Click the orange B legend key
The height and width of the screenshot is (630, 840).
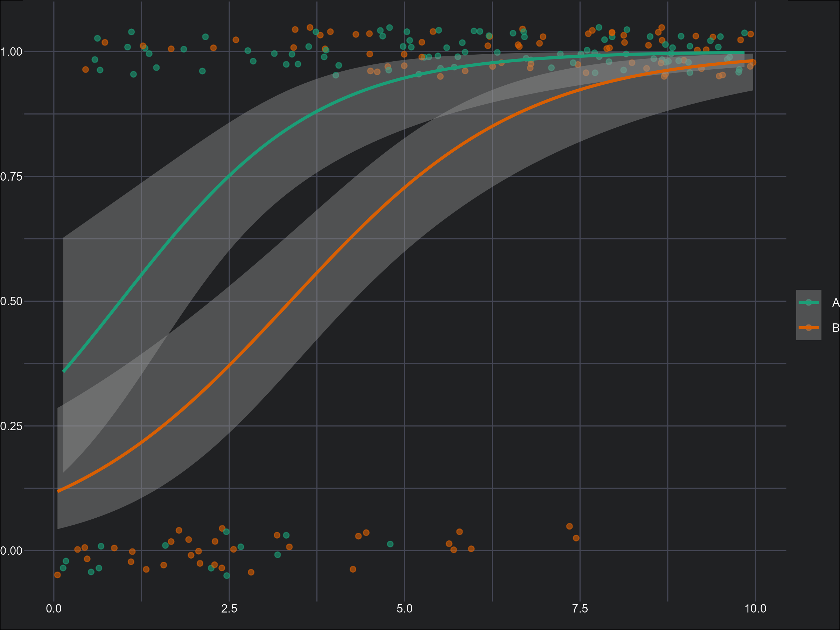pos(808,327)
